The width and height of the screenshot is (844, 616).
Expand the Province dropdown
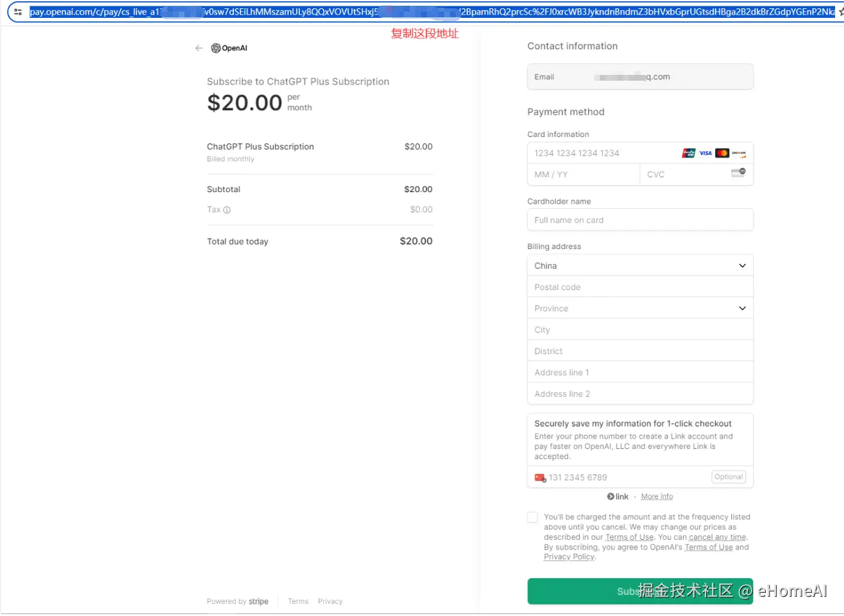pos(640,309)
